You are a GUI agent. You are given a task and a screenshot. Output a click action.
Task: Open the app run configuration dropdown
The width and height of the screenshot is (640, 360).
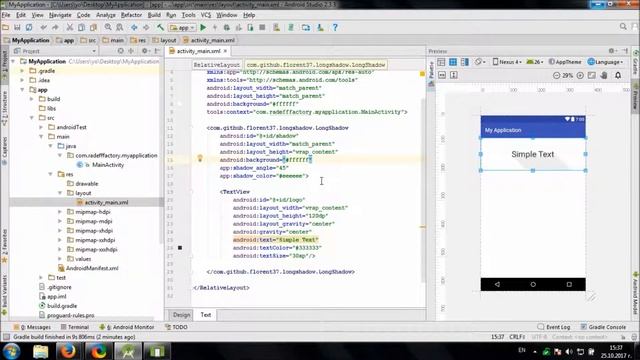point(182,27)
